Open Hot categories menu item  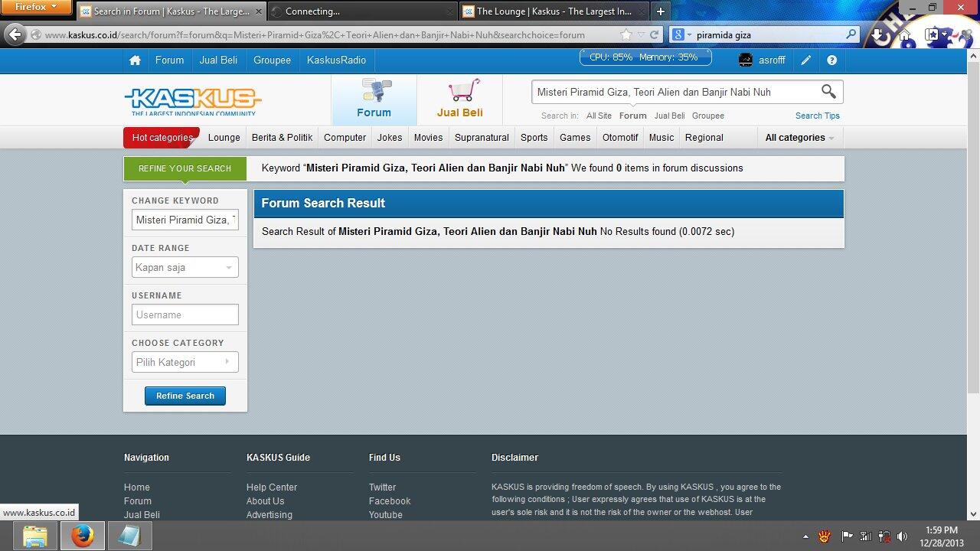point(162,138)
